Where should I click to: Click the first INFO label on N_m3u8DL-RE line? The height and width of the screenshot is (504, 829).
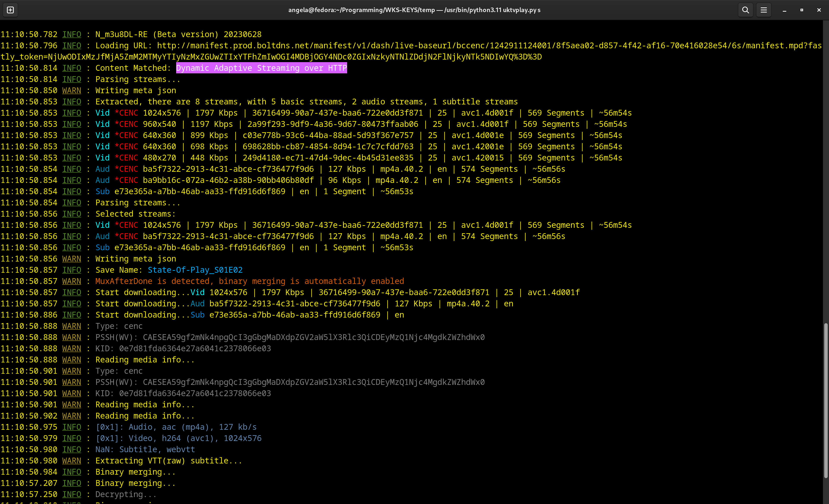point(72,34)
